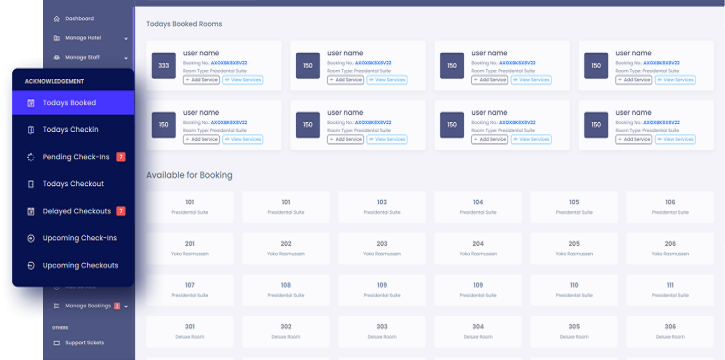Image resolution: width=725 pixels, height=360 pixels.
Task: Select room 302 Deluxe Room
Action: 286,332
